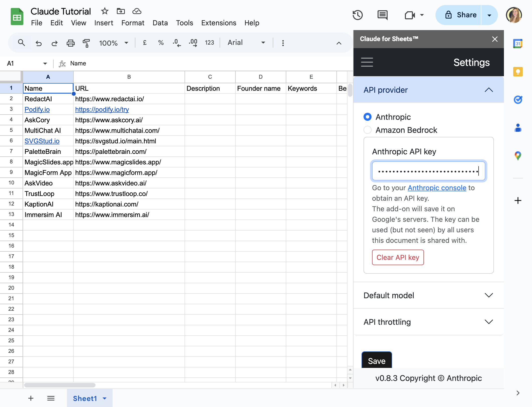Click the Share button

point(460,15)
